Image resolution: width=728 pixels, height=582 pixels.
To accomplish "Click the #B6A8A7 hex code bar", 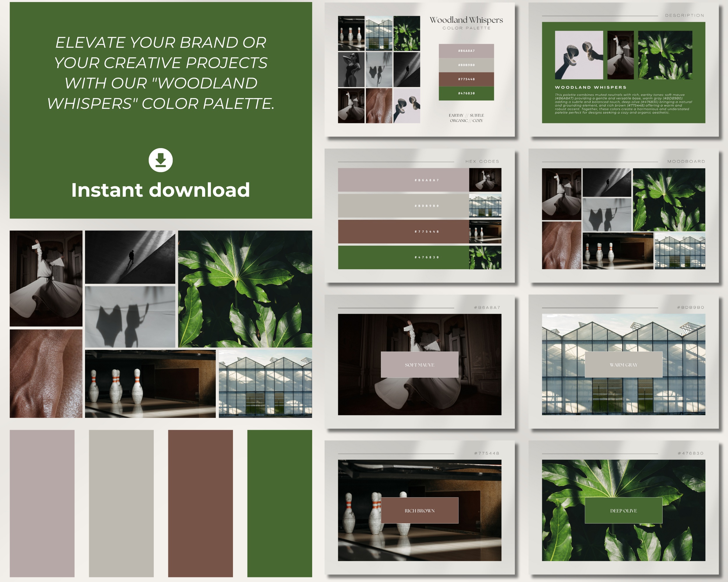I will pos(403,180).
